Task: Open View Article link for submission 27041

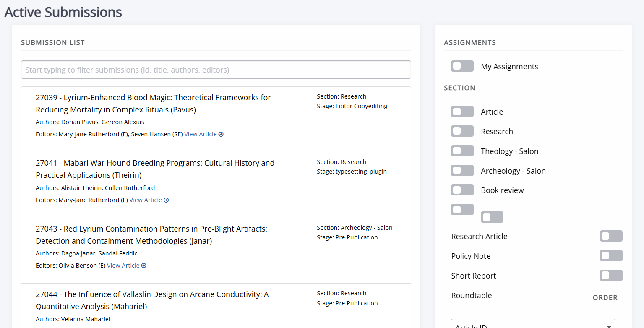Action: [x=149, y=200]
